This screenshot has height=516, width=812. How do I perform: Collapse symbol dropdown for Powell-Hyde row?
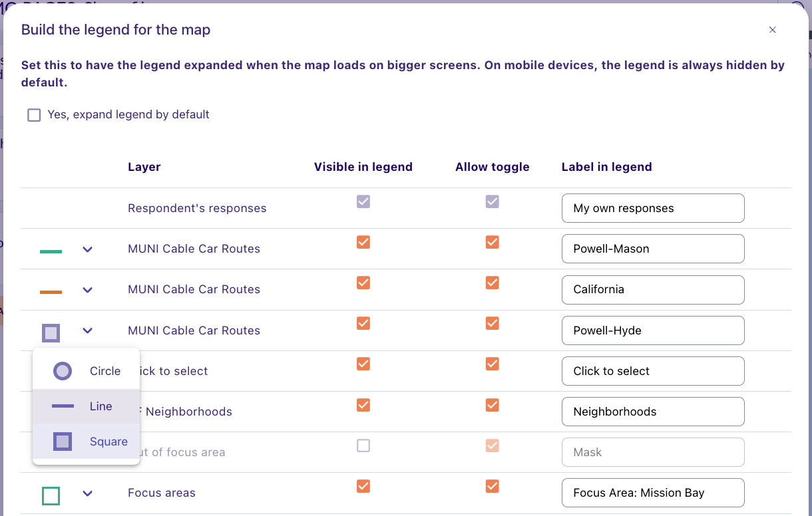tap(87, 330)
